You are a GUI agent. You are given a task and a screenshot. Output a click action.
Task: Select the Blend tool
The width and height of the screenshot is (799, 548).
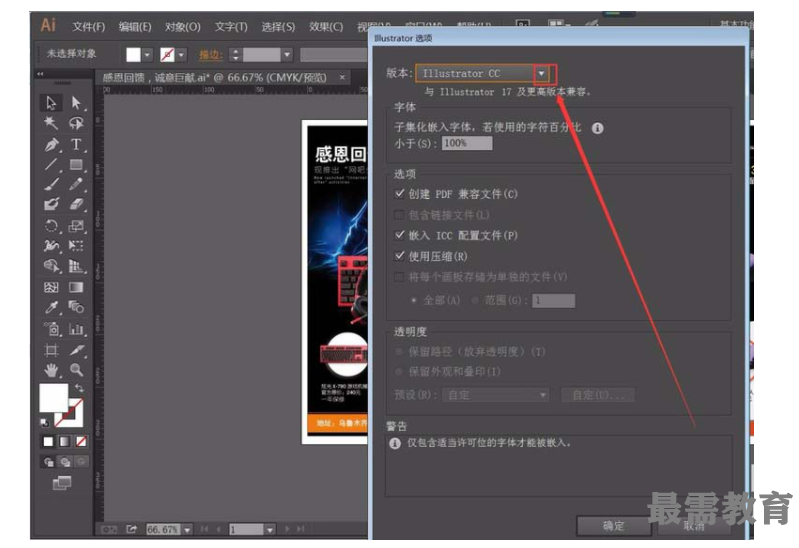tap(76, 307)
